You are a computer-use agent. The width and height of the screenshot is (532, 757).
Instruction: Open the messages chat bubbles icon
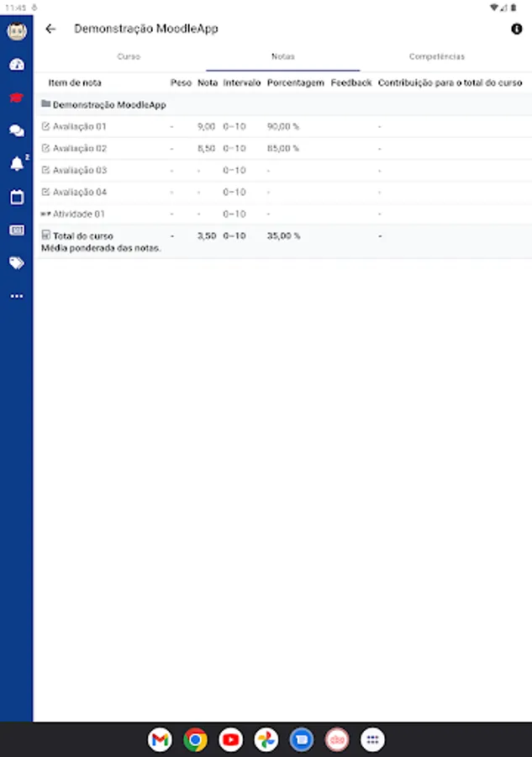click(17, 130)
